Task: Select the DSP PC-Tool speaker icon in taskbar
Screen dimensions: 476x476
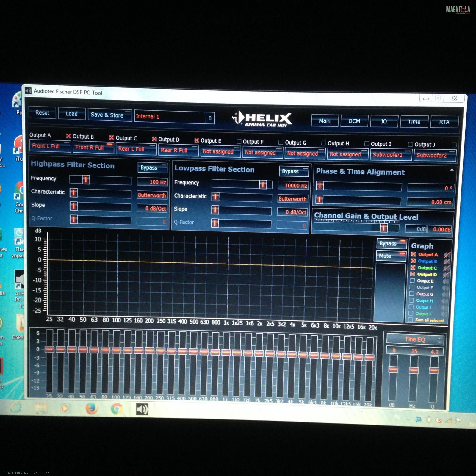Action: coord(142,409)
